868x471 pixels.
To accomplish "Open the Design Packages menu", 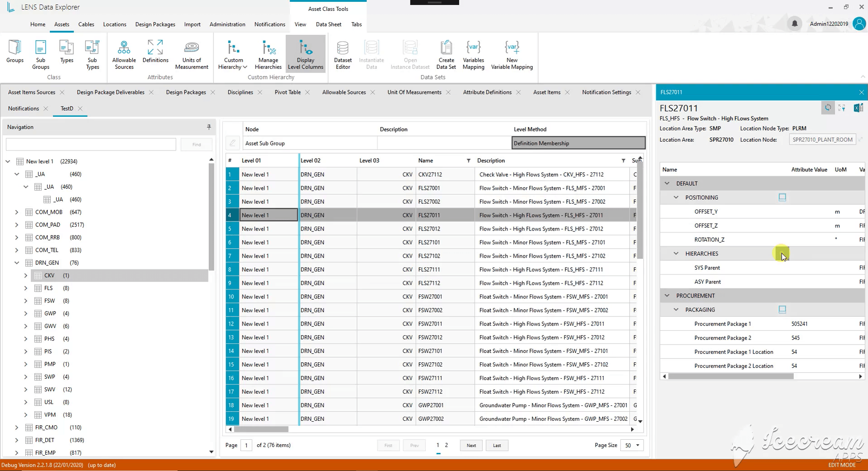I will pyautogui.click(x=155, y=24).
